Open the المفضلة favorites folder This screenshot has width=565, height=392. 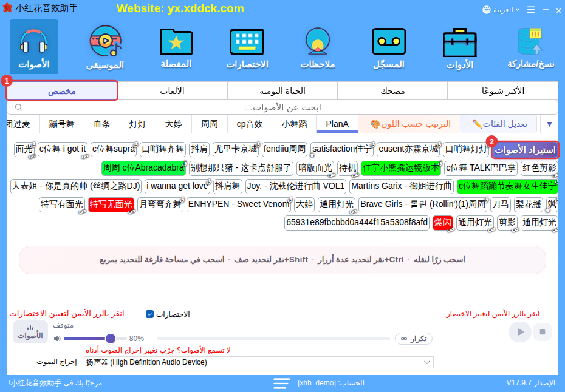click(x=176, y=47)
